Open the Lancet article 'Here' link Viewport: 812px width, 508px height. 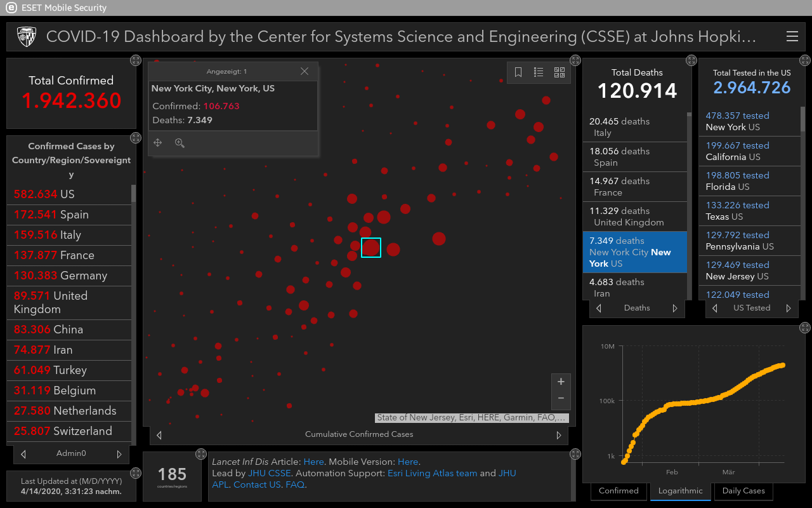(x=313, y=462)
